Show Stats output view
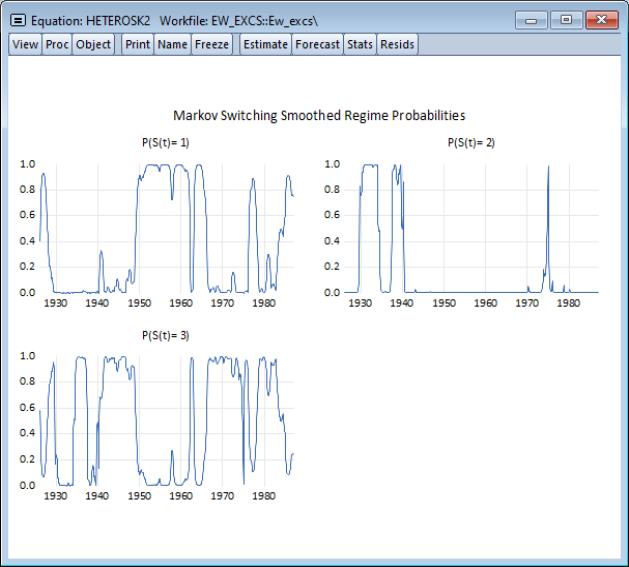 359,44
